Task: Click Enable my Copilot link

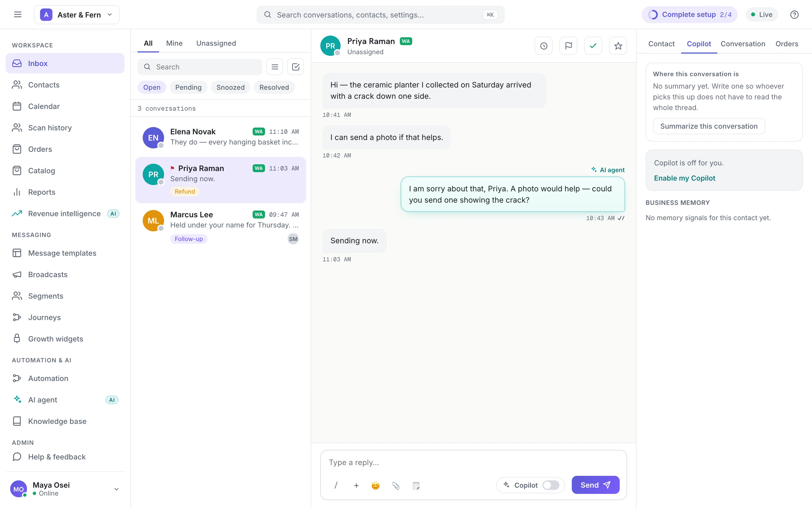Action: pyautogui.click(x=685, y=178)
